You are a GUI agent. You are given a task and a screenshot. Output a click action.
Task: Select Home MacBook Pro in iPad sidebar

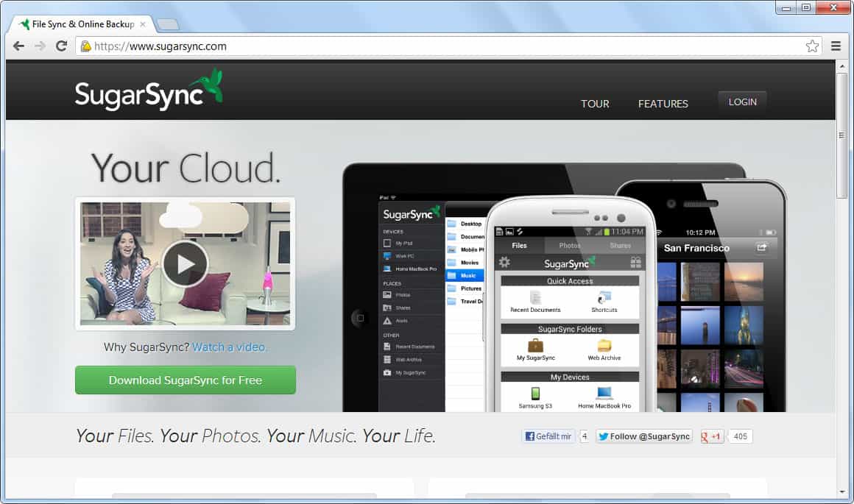click(x=412, y=269)
